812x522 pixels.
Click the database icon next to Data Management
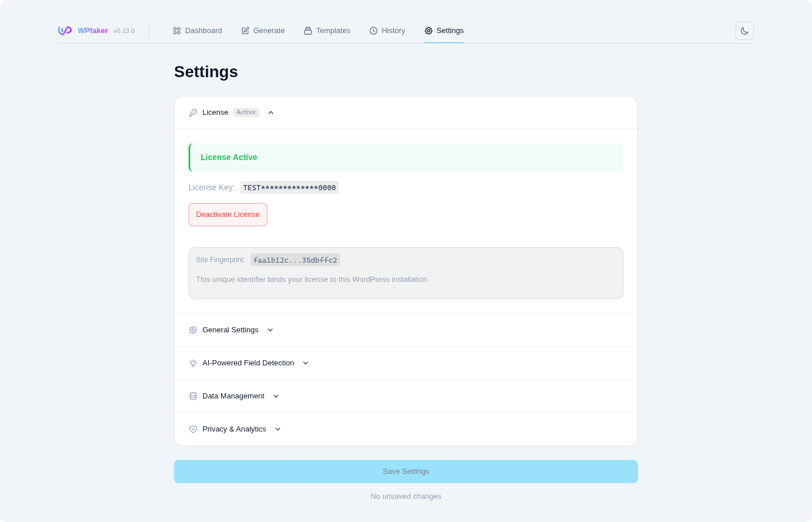(193, 396)
